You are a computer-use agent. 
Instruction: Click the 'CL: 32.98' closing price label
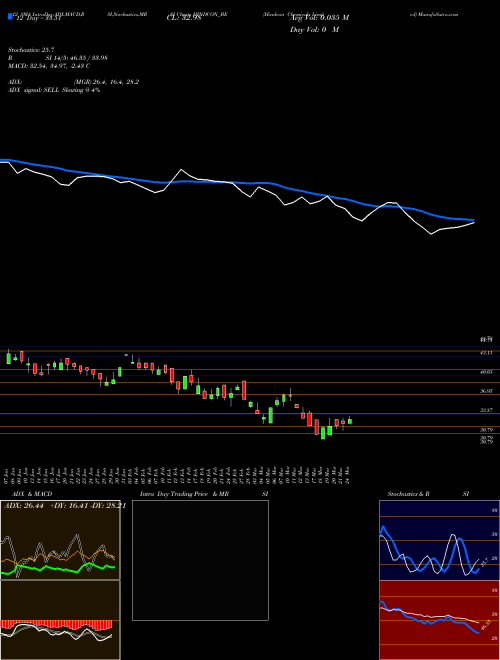pyautogui.click(x=184, y=18)
